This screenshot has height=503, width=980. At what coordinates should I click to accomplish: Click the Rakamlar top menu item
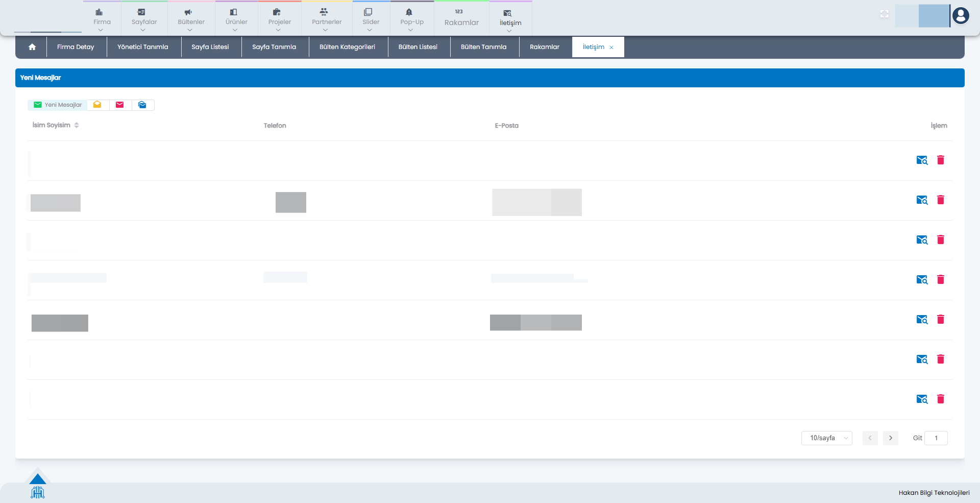(461, 18)
